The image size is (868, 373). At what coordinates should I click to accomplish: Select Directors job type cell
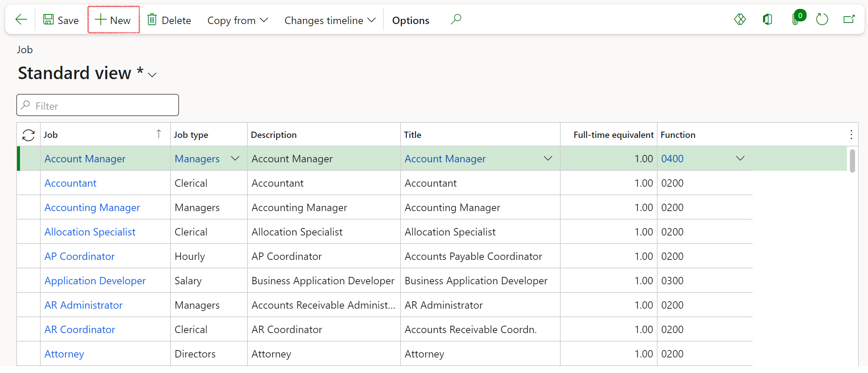click(209, 354)
